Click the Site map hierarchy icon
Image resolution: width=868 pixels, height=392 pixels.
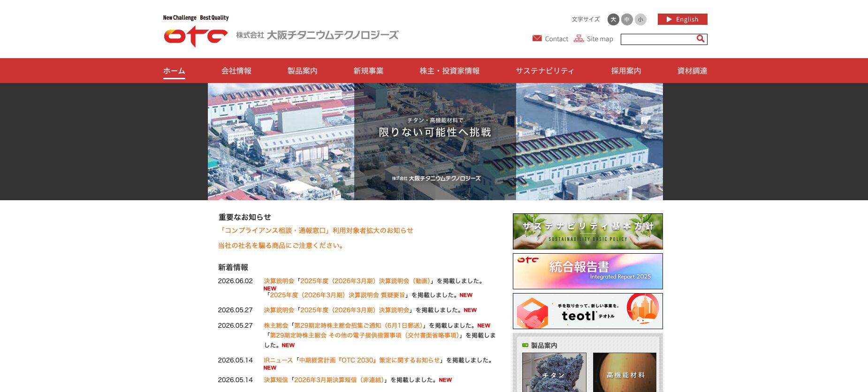tap(579, 38)
